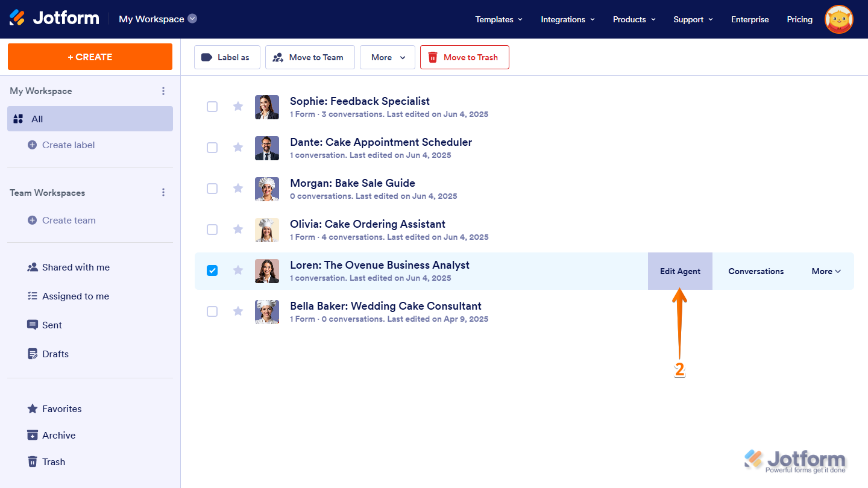
Task: Expand the More menu on Loren's row
Action: (x=826, y=271)
